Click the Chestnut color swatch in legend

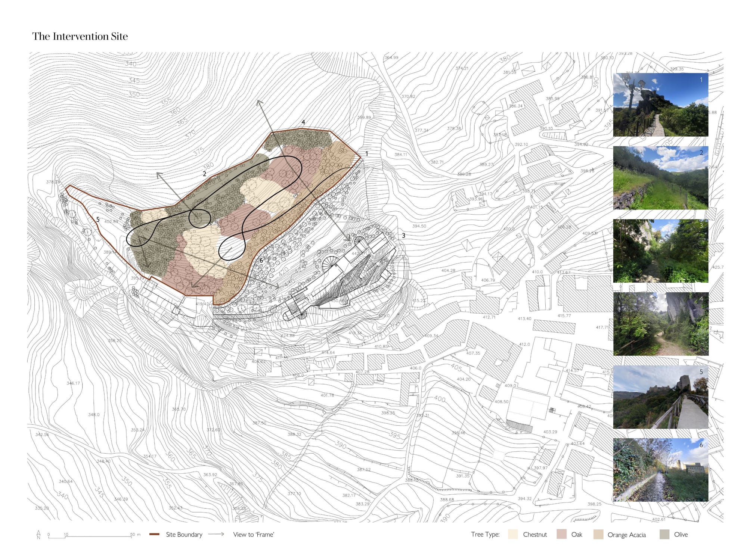click(513, 534)
